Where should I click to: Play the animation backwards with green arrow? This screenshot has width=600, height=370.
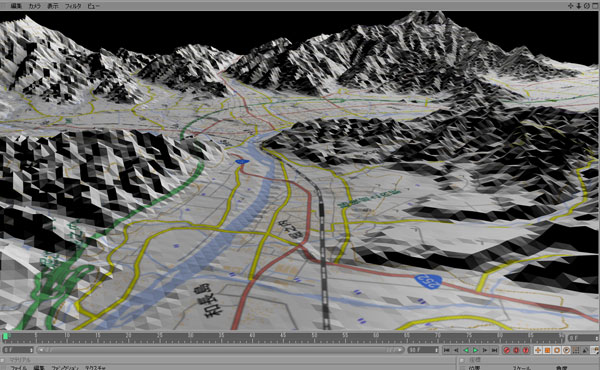466,350
